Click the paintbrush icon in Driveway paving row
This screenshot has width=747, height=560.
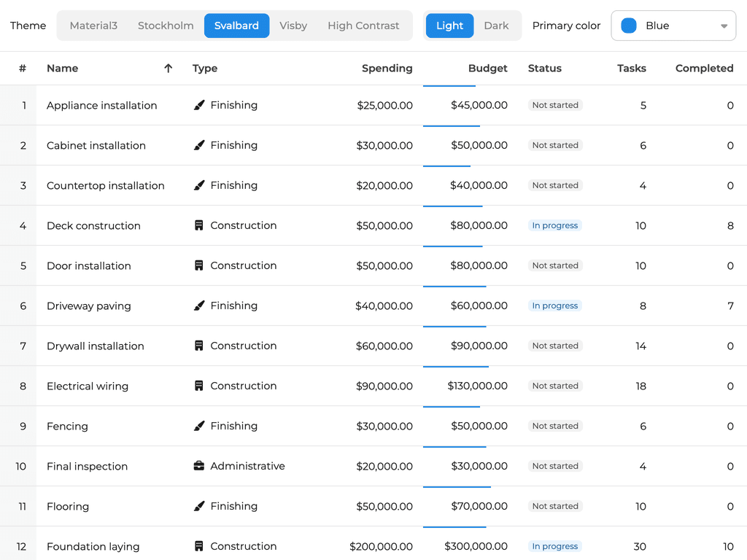pos(199,306)
